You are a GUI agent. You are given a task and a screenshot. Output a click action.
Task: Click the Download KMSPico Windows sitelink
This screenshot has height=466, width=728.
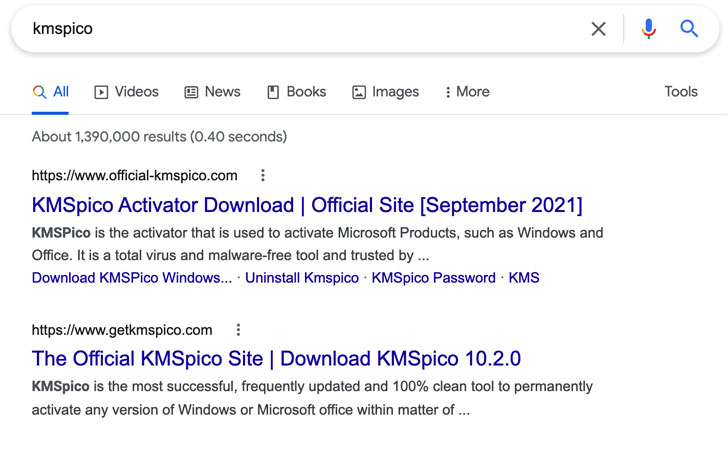point(132,278)
